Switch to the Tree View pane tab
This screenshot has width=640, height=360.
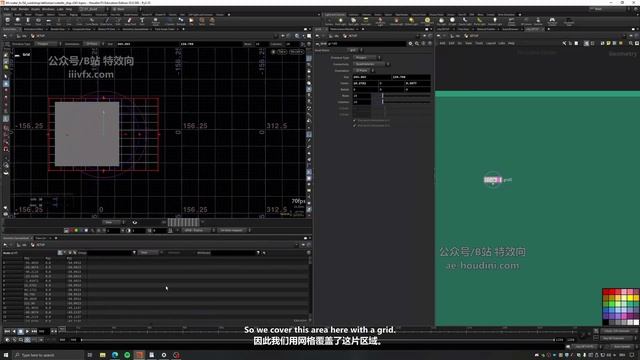click(x=41, y=238)
